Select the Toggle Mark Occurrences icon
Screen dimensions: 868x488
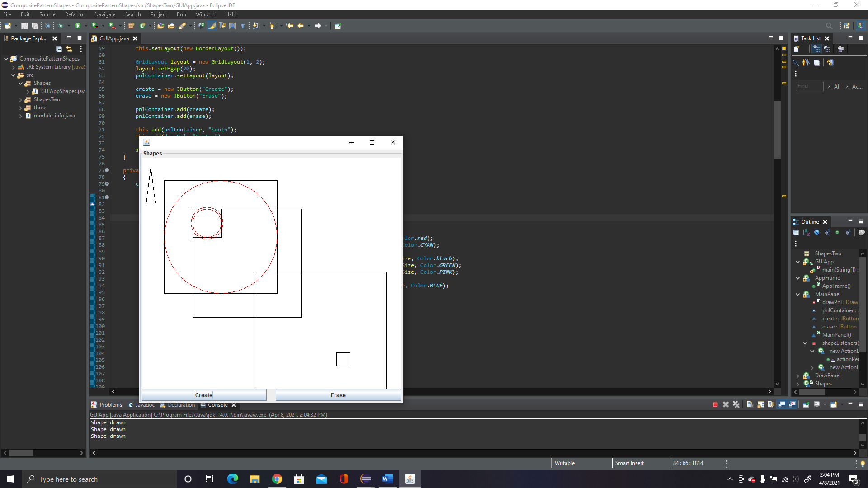[212, 26]
